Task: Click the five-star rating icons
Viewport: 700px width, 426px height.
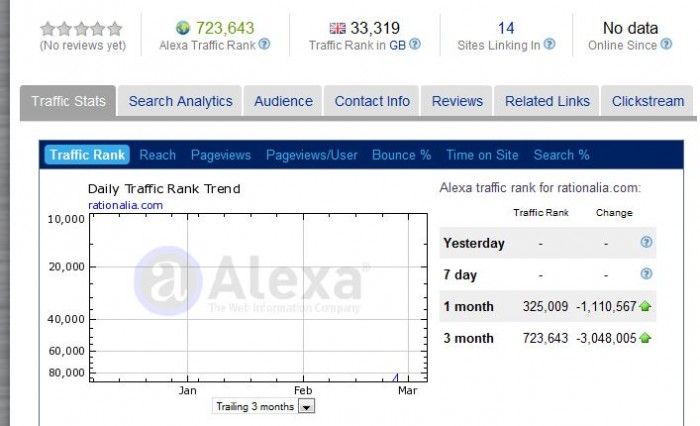Action: tap(81, 28)
